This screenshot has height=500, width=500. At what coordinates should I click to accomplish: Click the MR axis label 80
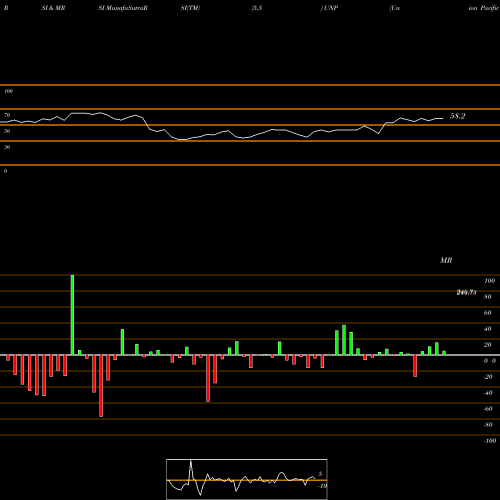coord(488,297)
